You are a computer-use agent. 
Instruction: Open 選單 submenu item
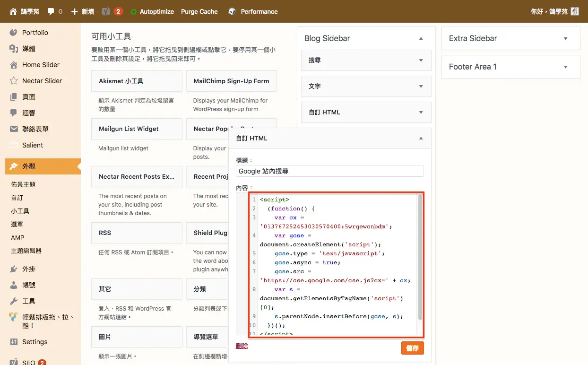tap(17, 224)
